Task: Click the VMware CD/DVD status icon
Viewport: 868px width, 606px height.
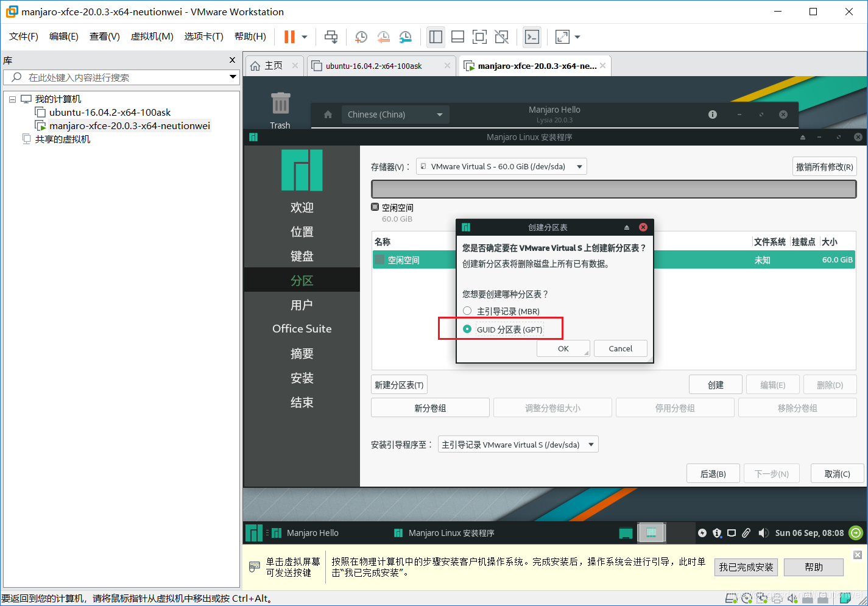Action: [747, 598]
